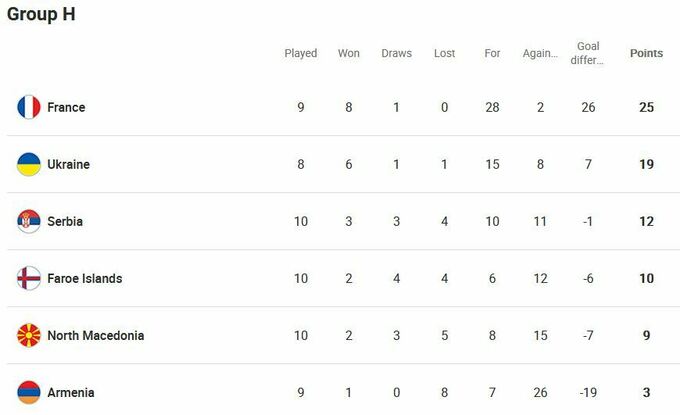
Task: Click the France flag icon
Action: pyautogui.click(x=28, y=107)
